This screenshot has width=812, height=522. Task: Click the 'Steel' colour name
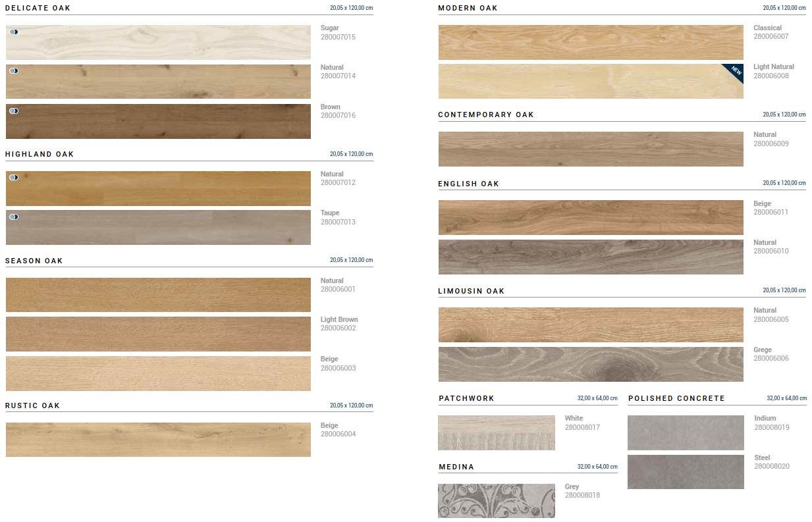point(762,457)
